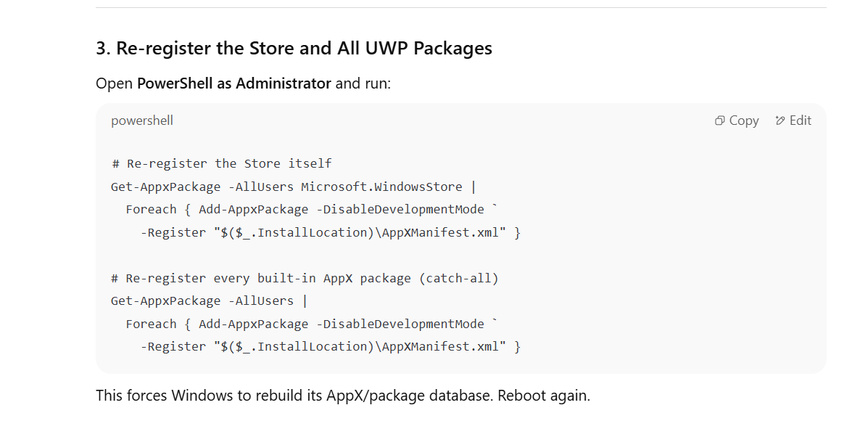Click the Copy icon in code block header
Viewport: 868px width, 421px height.
(x=719, y=120)
